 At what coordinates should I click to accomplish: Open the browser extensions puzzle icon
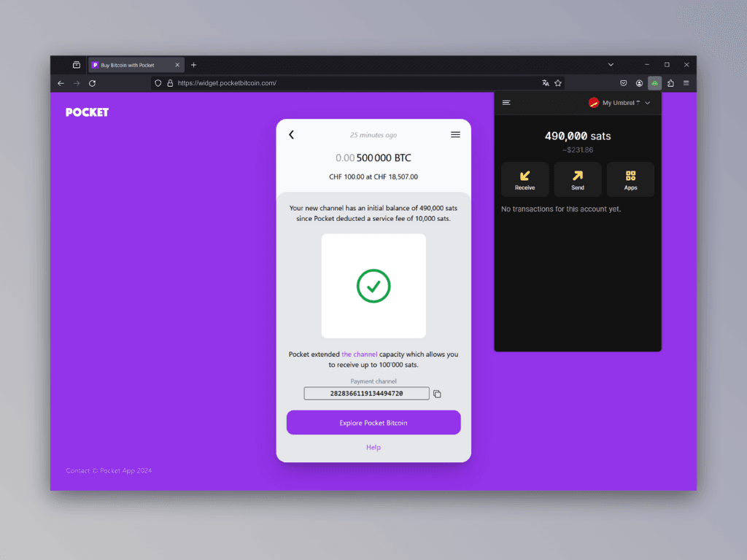coord(671,83)
